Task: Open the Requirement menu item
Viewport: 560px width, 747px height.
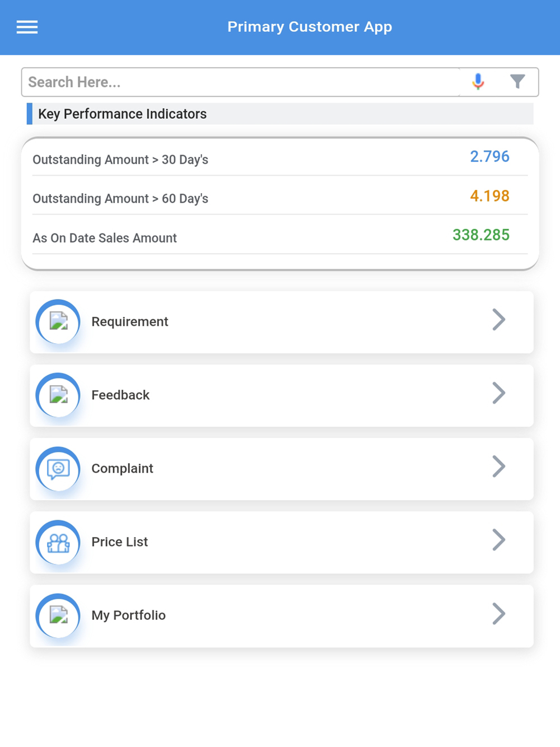Action: (130, 321)
